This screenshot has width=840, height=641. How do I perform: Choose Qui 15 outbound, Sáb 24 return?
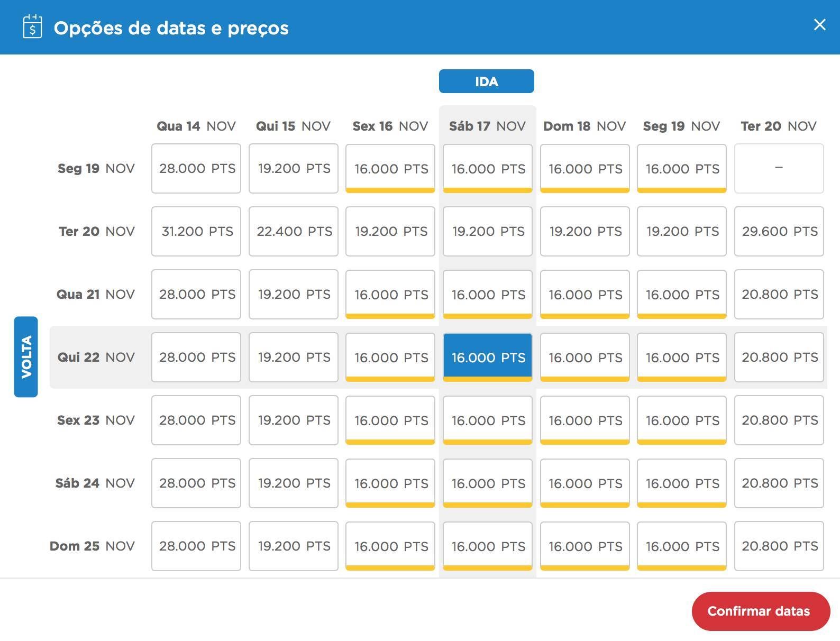294,483
